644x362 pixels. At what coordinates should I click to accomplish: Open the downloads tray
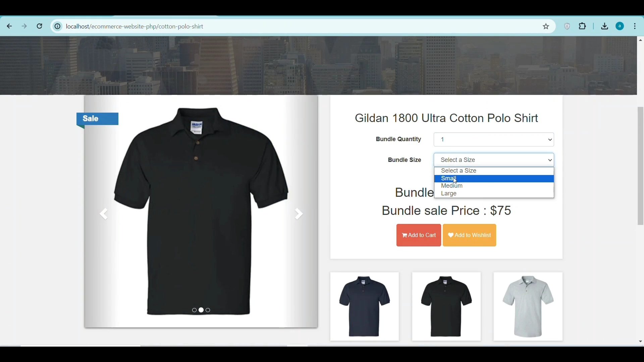[605, 26]
